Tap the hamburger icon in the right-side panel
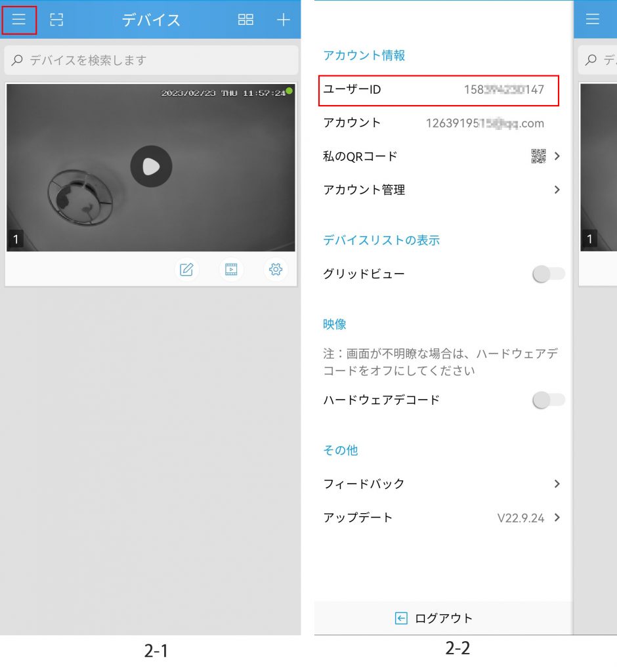Screen dimensions: 617x672 [593, 19]
